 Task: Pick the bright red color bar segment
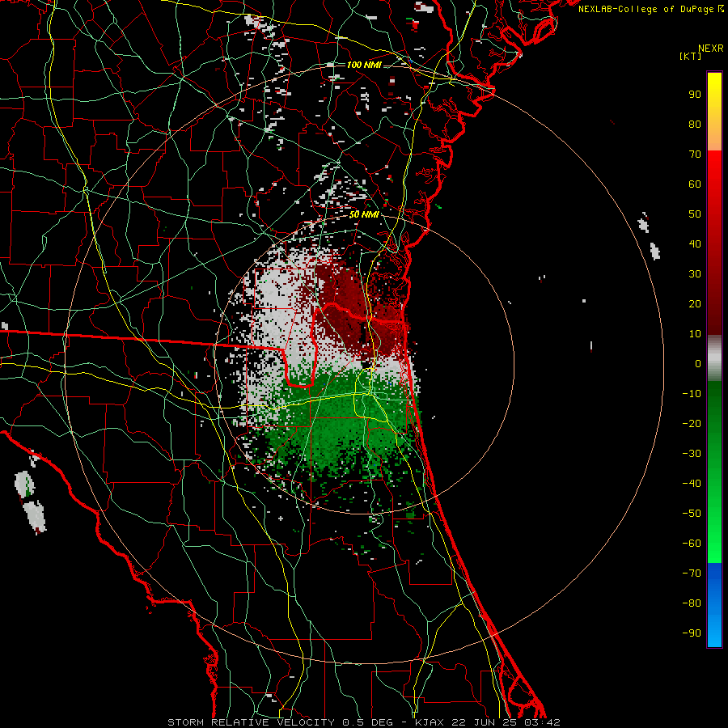pyautogui.click(x=714, y=171)
